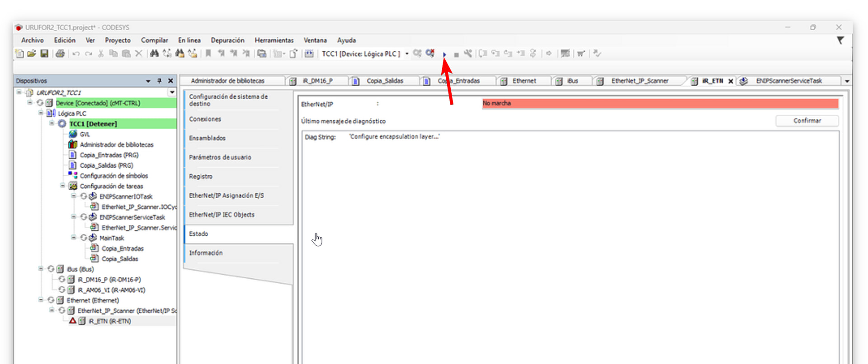Collapse the Lógica PLC tree node
Viewport: 868px width, 364px height.
pyautogui.click(x=41, y=113)
